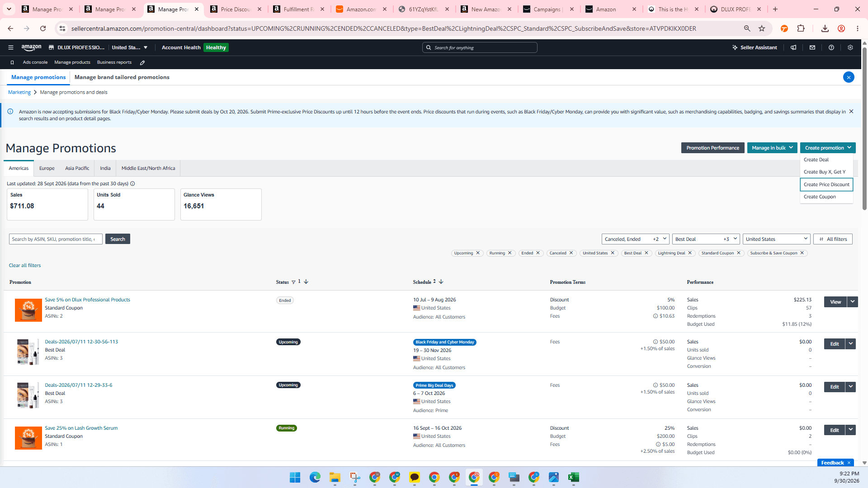Switch to the Europe region tab
The width and height of the screenshot is (868, 488).
47,169
